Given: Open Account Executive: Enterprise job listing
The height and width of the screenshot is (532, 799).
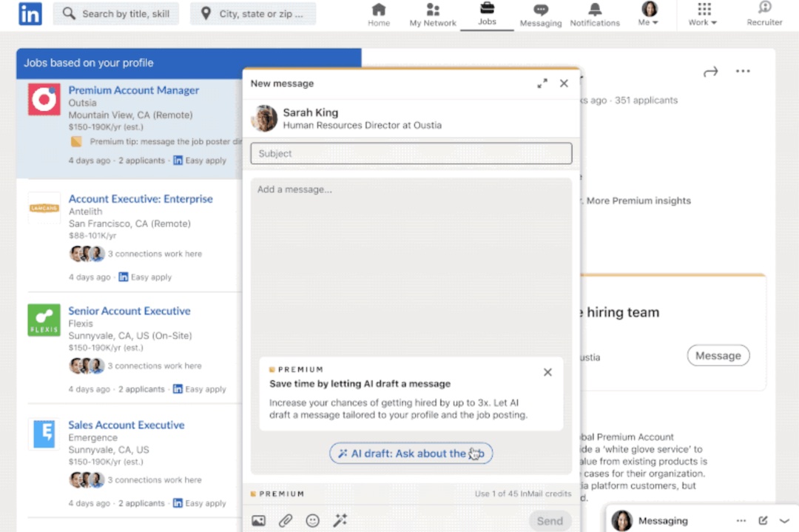Looking at the screenshot, I should [x=141, y=199].
